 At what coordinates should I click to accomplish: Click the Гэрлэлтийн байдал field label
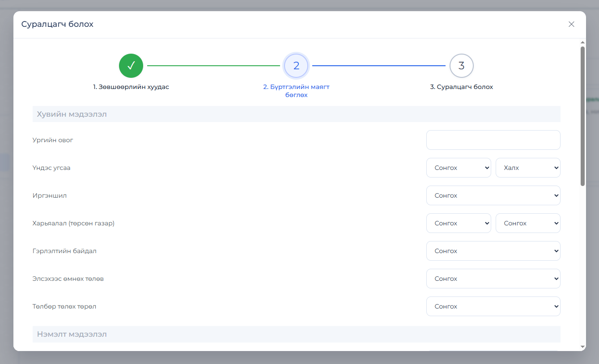coord(64,251)
